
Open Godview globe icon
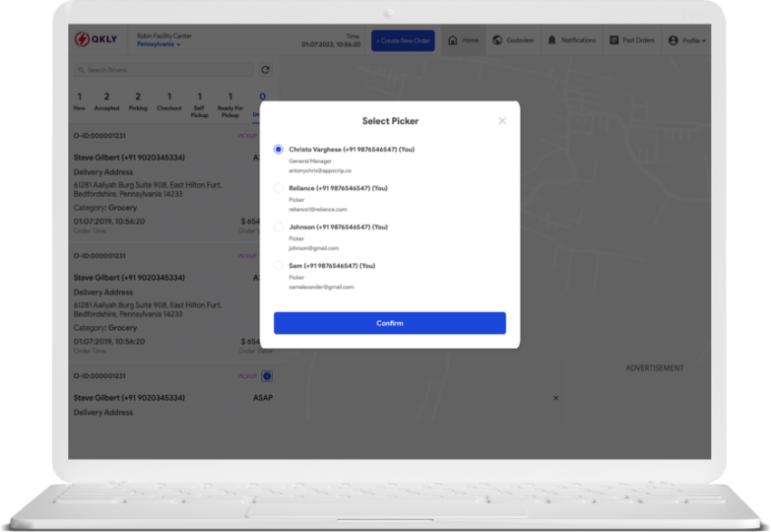[x=497, y=40]
